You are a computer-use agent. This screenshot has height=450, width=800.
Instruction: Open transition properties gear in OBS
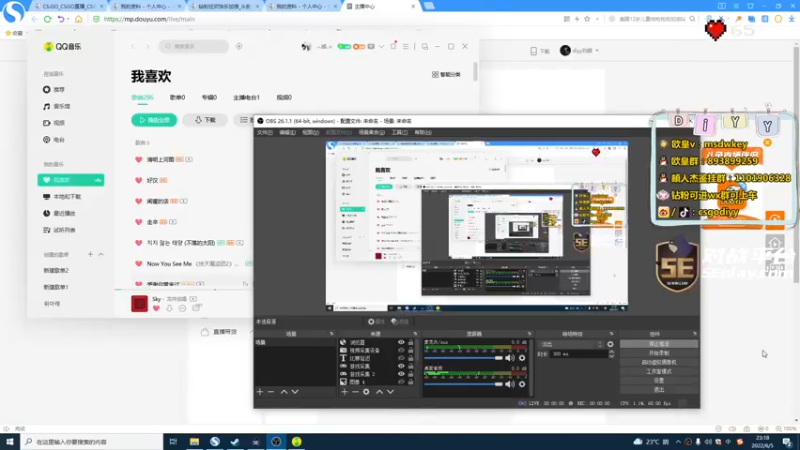(610, 344)
